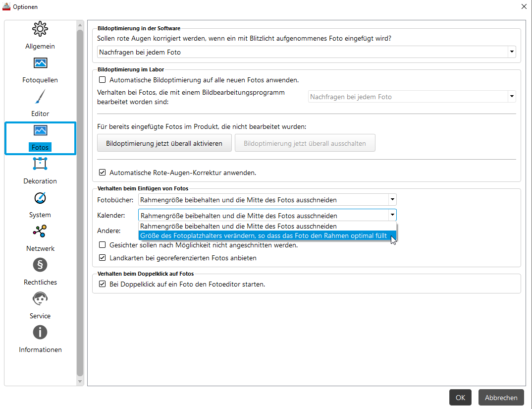Expand the Fotobücher dropdown
532x409 pixels.
pos(392,200)
